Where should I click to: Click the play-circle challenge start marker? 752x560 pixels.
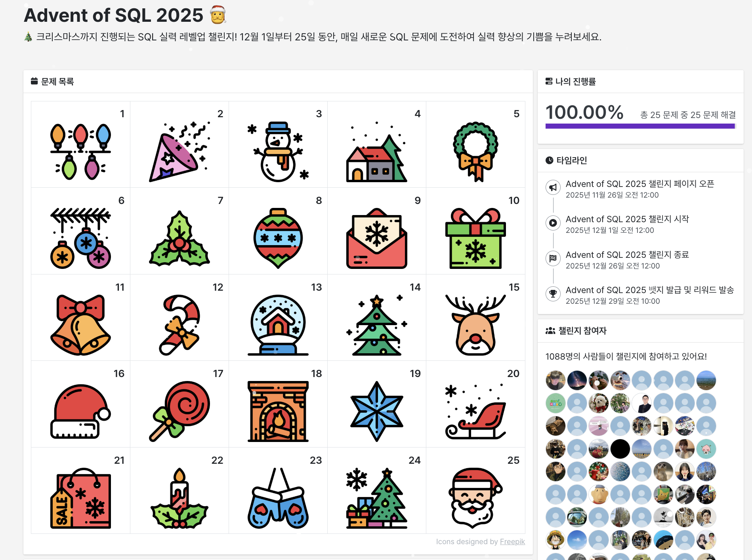point(553,223)
